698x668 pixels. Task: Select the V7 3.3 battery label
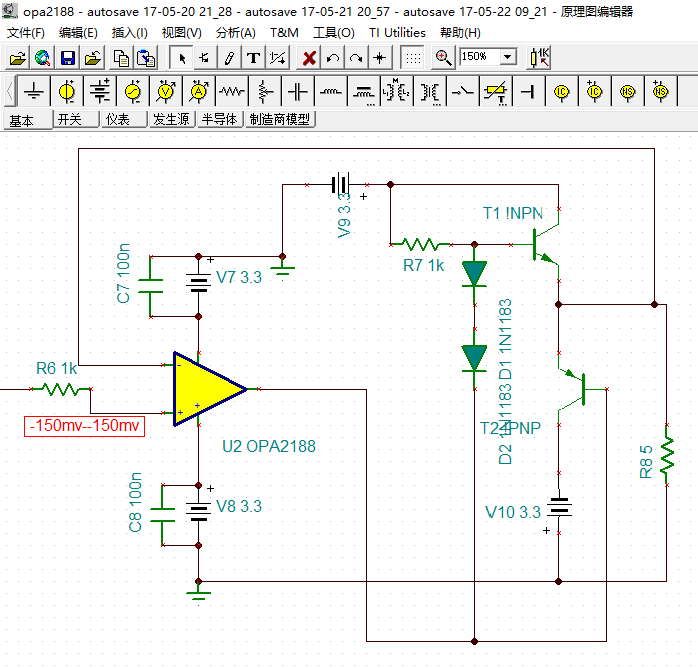click(239, 277)
